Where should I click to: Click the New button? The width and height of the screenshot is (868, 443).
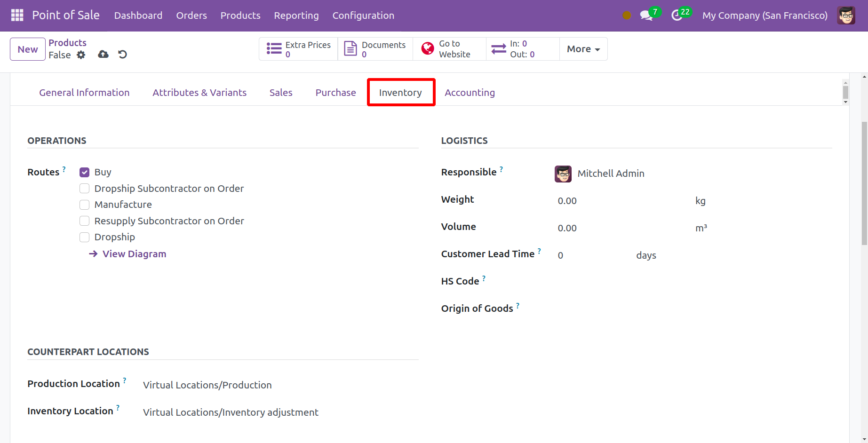28,49
